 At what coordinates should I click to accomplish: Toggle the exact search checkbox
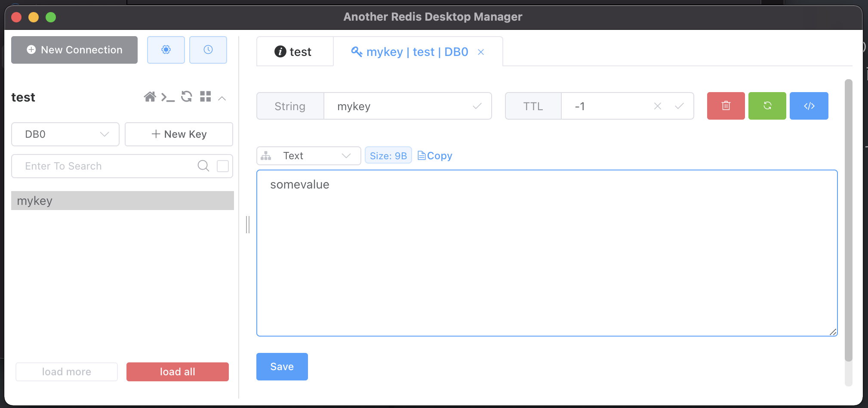point(223,166)
